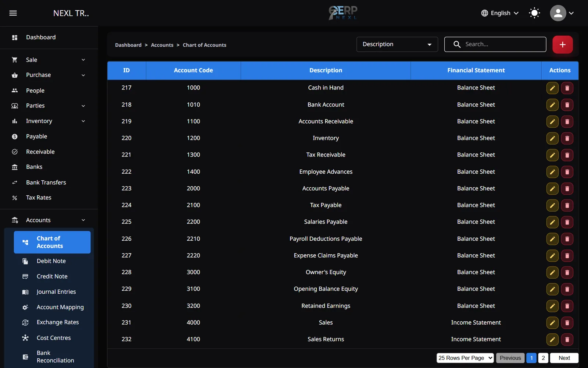Edit the Bank Account row
The width and height of the screenshot is (588, 368).
(x=552, y=105)
